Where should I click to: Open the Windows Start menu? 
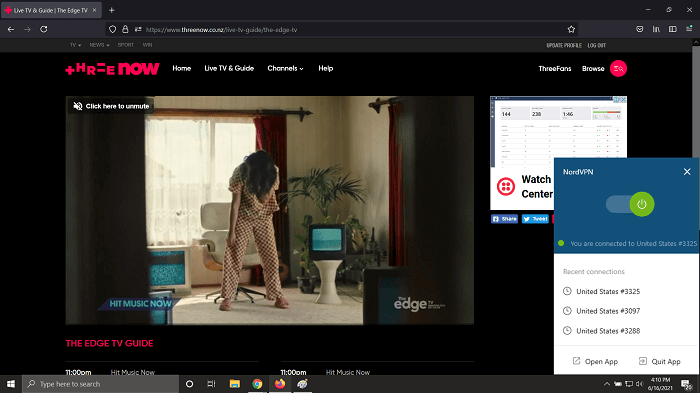coord(11,384)
